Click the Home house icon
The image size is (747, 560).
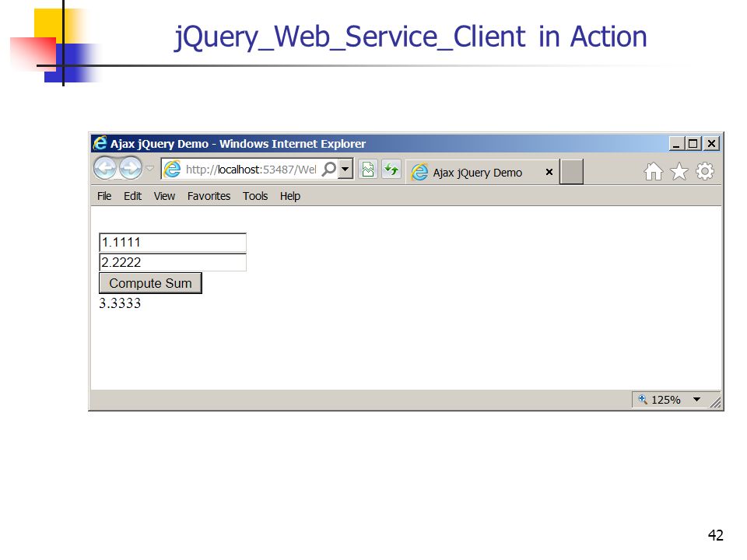653,171
